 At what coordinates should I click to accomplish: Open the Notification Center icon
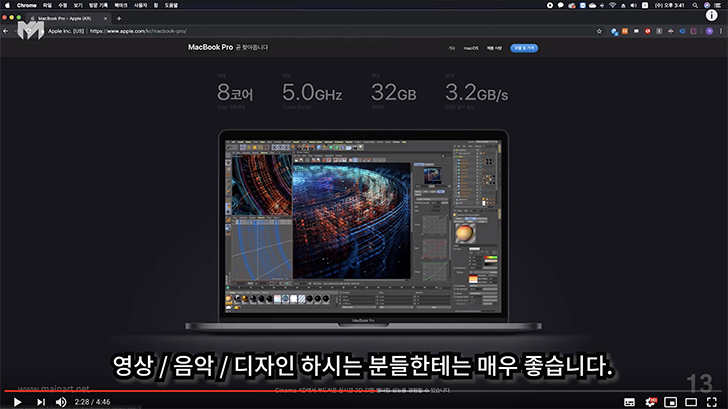(x=719, y=5)
